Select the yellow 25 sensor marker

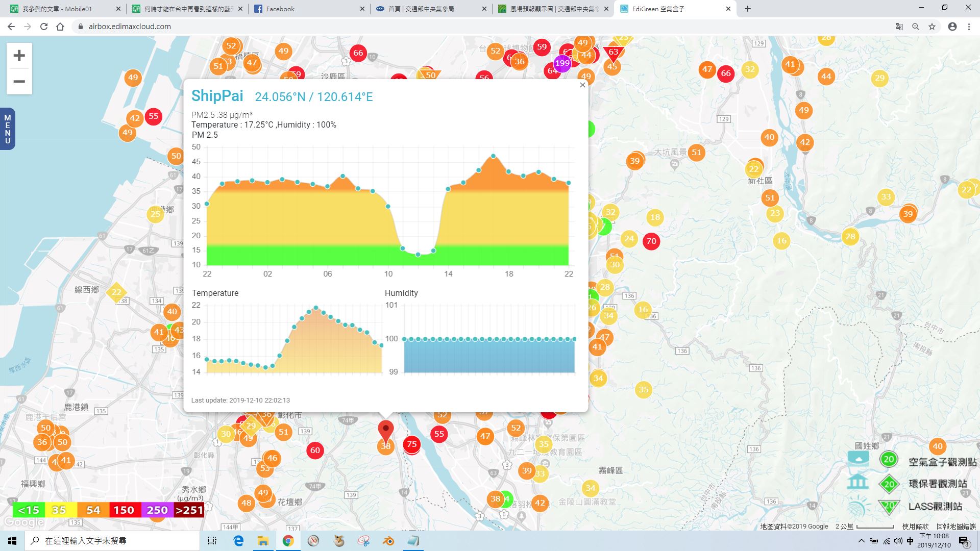pyautogui.click(x=155, y=214)
